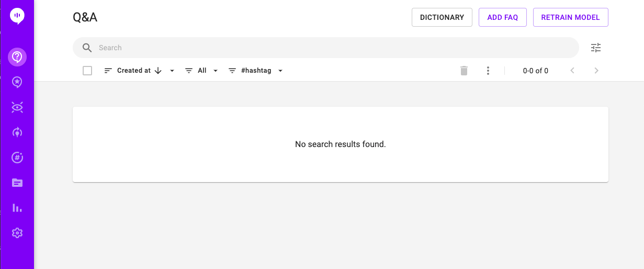The image size is (644, 269).
Task: Click the eye scan sidebar icon
Action: coord(17,107)
